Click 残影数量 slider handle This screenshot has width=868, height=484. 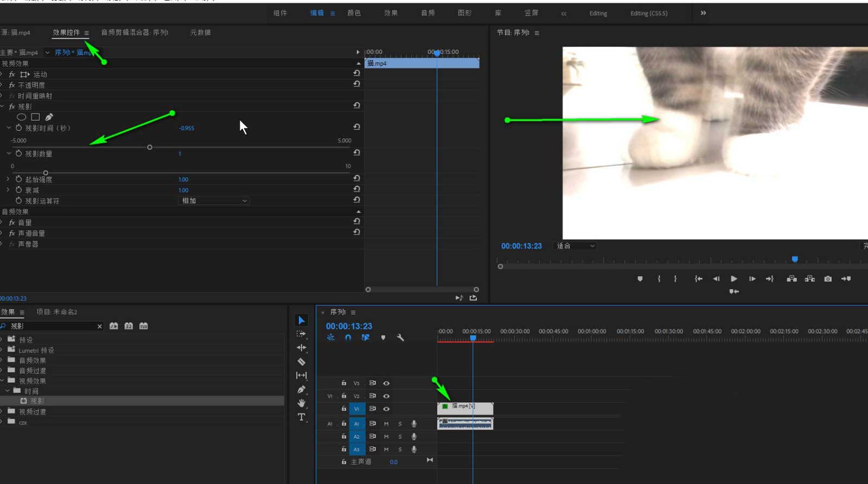(x=46, y=173)
